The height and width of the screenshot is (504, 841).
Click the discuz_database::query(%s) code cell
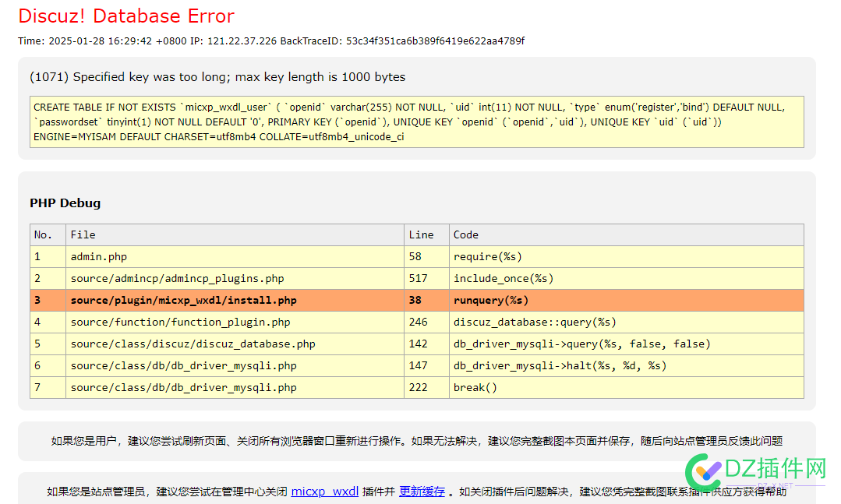pyautogui.click(x=627, y=322)
